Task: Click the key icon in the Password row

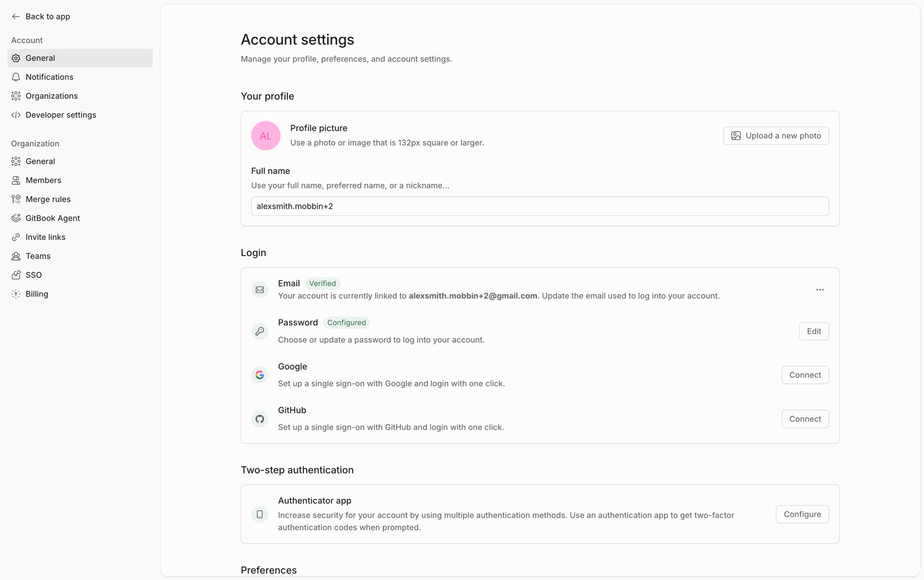Action: click(260, 331)
